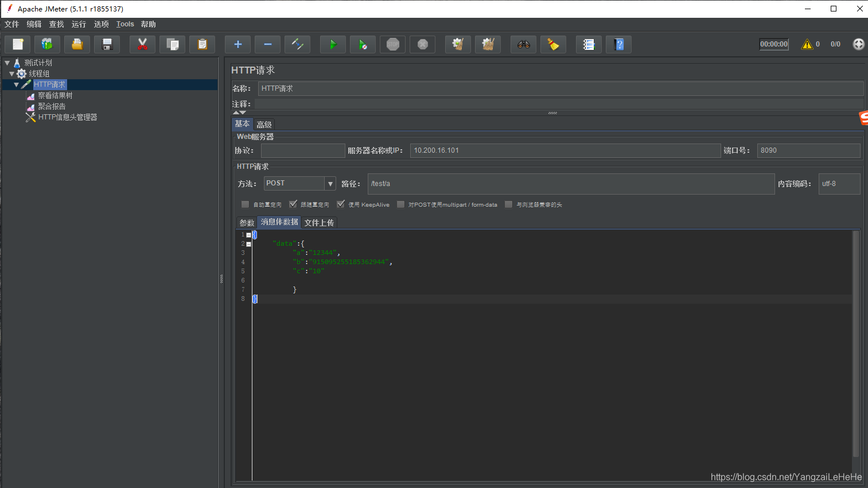Image resolution: width=868 pixels, height=488 pixels.
Task: Disable the 使用 KeepAlive checkbox
Action: click(341, 204)
